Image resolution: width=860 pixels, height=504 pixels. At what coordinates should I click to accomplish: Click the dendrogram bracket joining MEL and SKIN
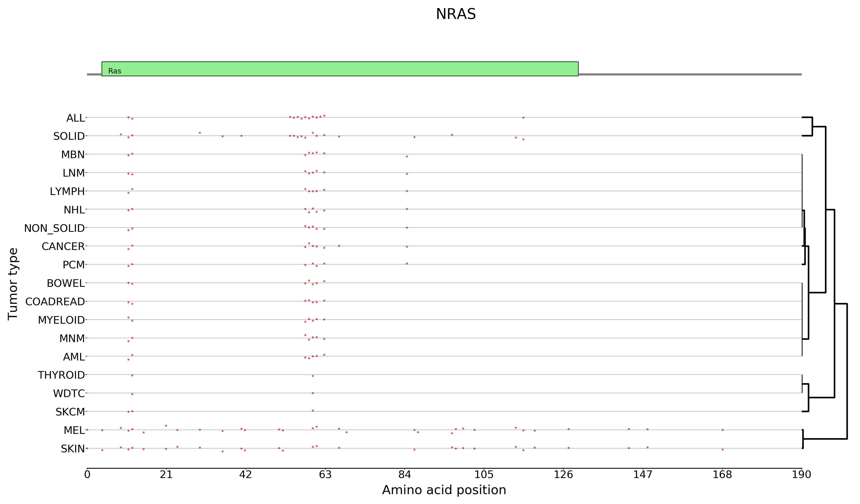pos(803,439)
